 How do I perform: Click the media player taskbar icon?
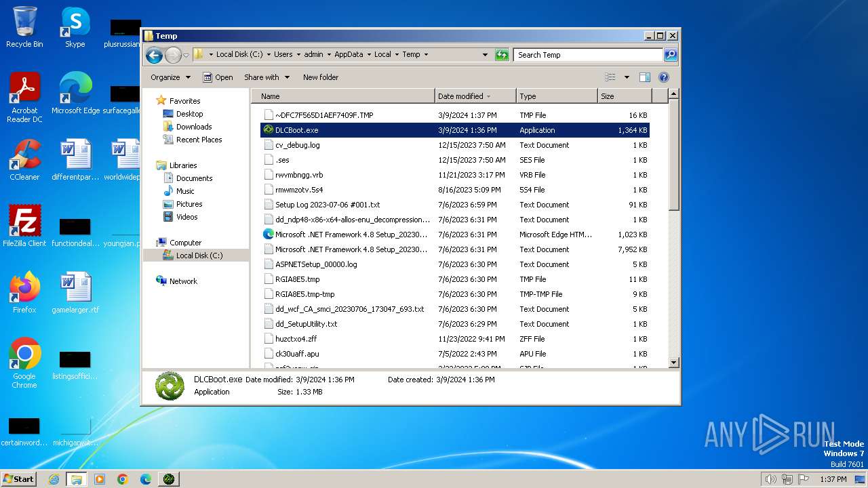(100, 479)
